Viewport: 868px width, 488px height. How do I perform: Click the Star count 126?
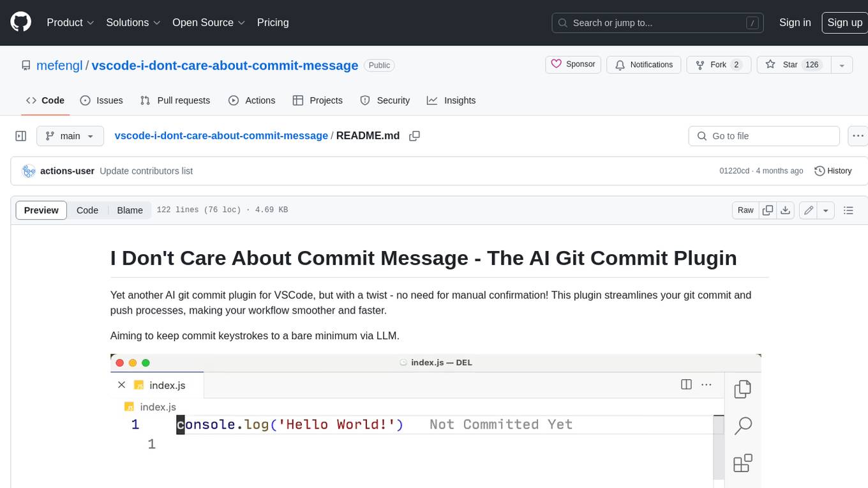[812, 65]
